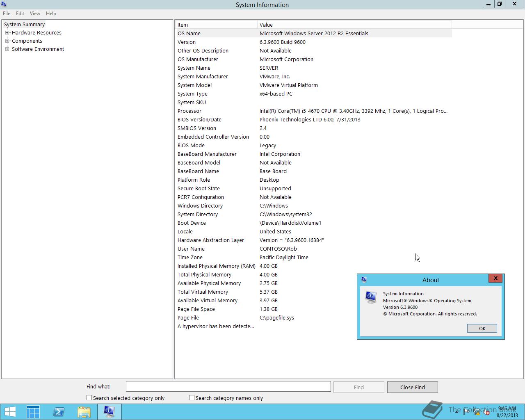Open the Action Center flag tray icon
Image resolution: width=525 pixels, height=420 pixels.
tap(467, 412)
